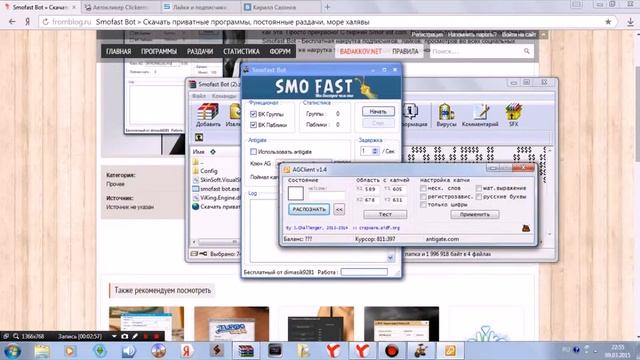Open the recorder toolbar dropdown arrow
This screenshot has width=640, height=360.
[114, 336]
